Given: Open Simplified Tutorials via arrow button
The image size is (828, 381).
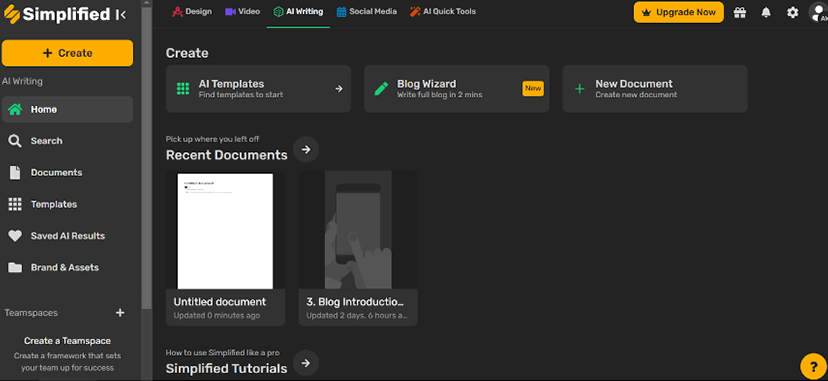Looking at the screenshot, I should (306, 363).
